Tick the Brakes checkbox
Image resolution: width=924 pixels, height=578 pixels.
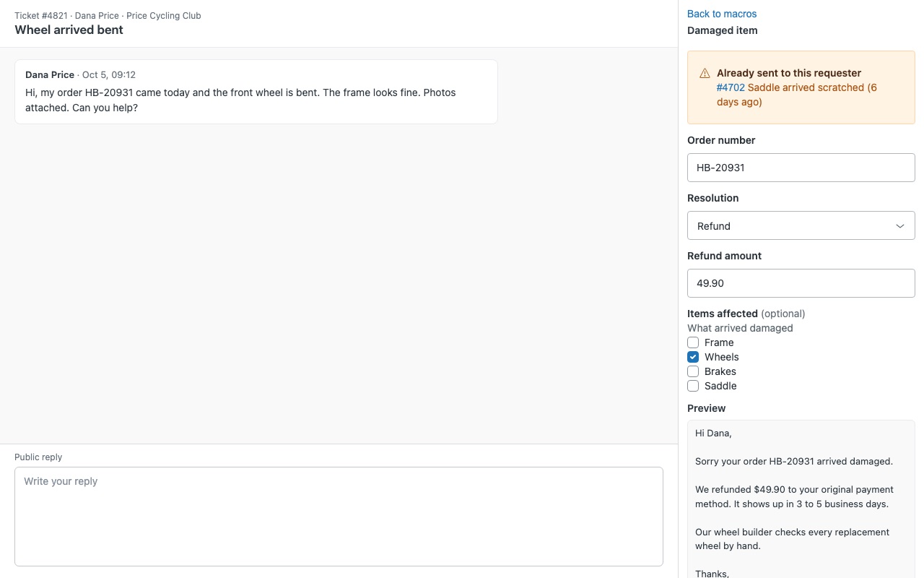[x=693, y=371]
